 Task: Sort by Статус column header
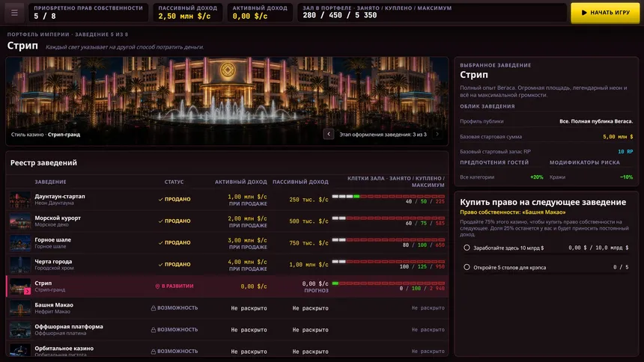(174, 182)
